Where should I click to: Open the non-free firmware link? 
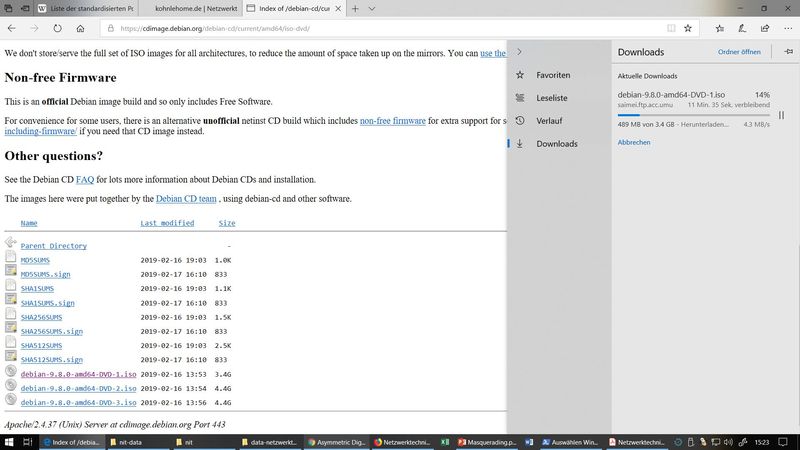coord(392,121)
